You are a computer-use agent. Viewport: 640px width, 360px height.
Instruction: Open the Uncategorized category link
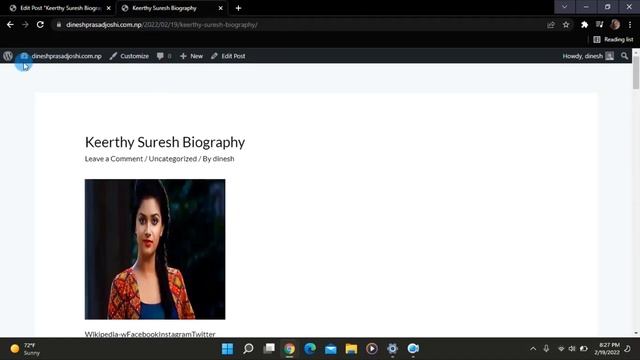tap(173, 158)
